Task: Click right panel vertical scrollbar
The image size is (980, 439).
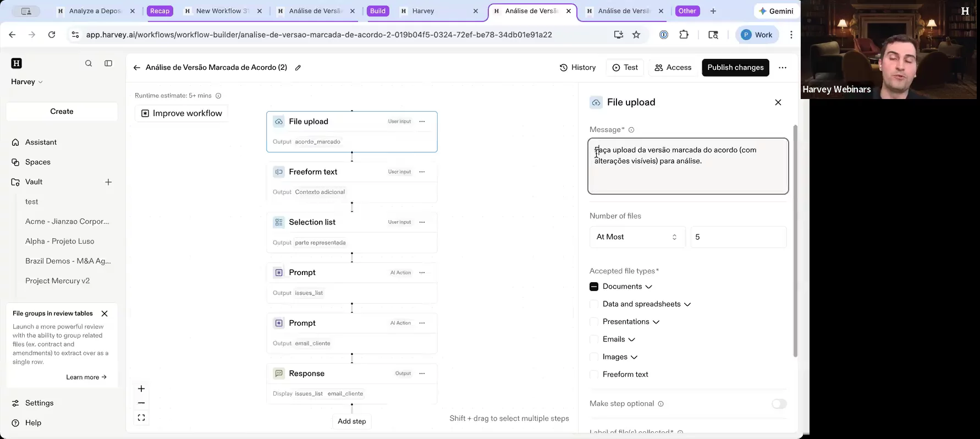Action: (795, 241)
